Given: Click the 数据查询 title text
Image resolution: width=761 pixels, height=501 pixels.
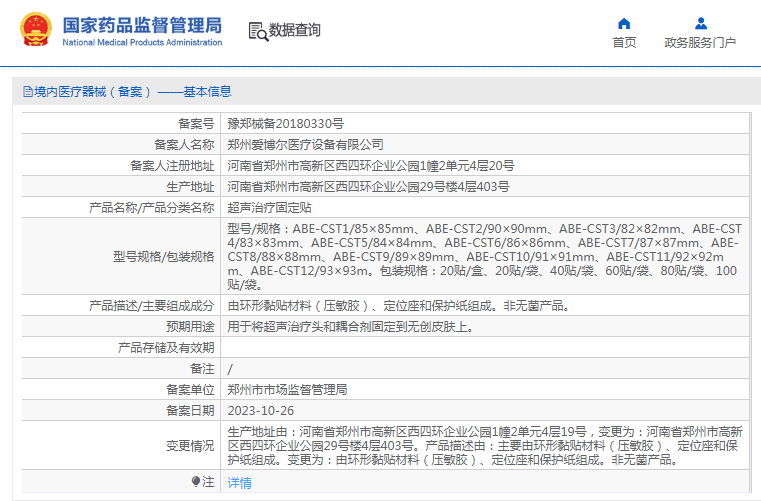Looking at the screenshot, I should (x=295, y=30).
